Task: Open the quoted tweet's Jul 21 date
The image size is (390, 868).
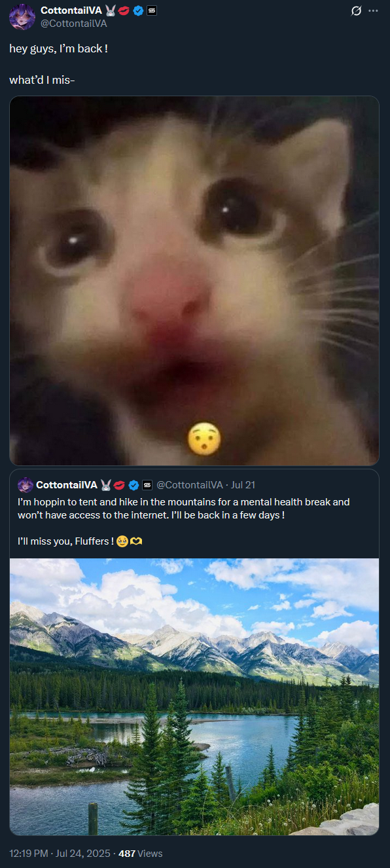Action: (x=243, y=485)
